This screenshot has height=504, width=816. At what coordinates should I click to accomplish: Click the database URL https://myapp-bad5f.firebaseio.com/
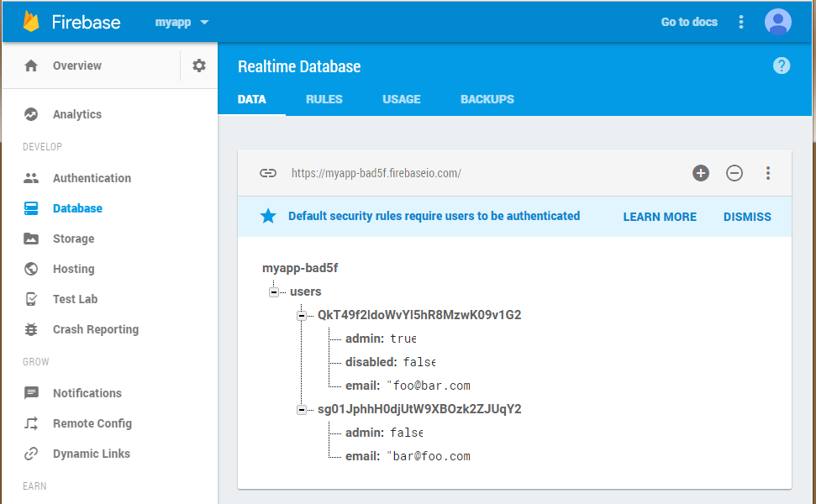tap(376, 173)
